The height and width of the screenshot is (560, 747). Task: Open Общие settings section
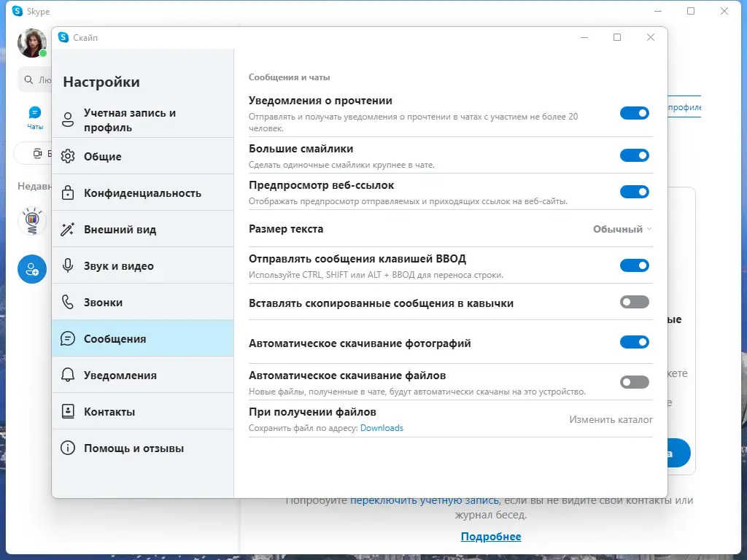pyautogui.click(x=143, y=156)
